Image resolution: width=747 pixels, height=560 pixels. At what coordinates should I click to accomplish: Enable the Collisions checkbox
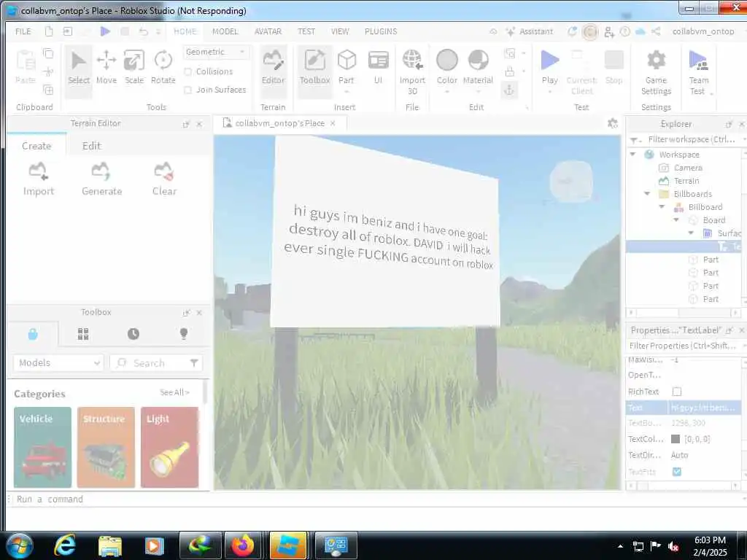tap(187, 71)
